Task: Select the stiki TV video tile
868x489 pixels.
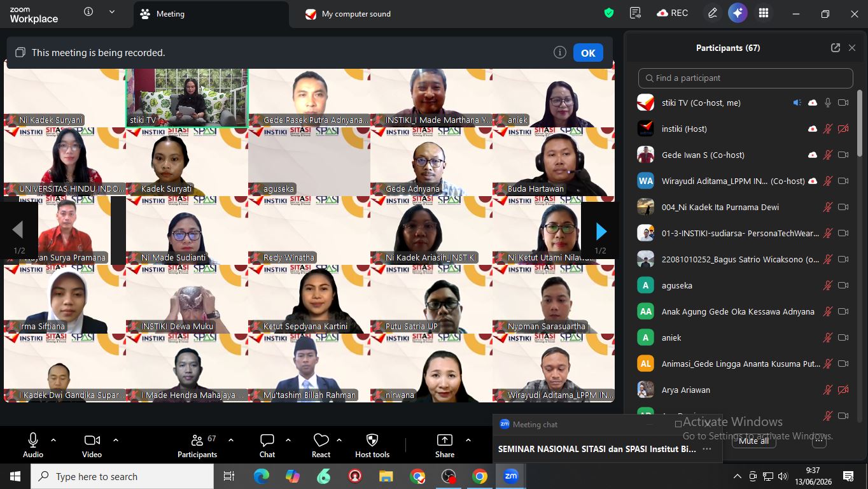Action: (187, 97)
